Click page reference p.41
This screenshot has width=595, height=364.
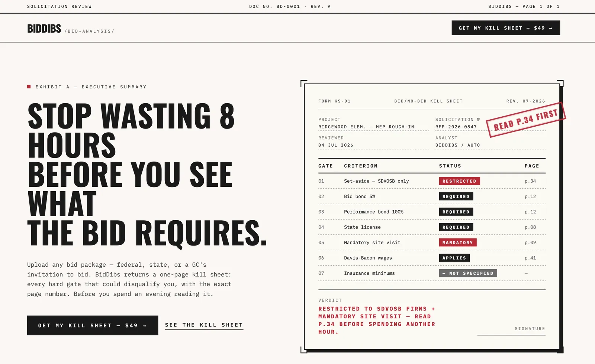coord(530,258)
